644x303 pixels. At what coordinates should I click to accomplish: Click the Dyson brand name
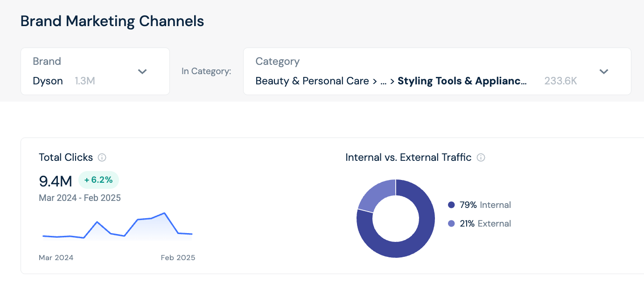[x=48, y=81]
